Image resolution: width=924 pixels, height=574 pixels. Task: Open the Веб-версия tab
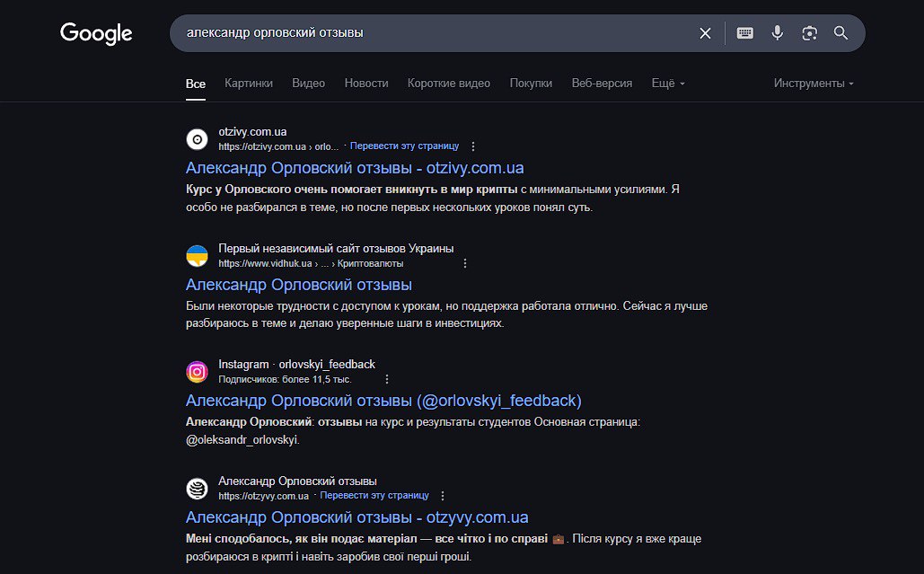pos(602,84)
